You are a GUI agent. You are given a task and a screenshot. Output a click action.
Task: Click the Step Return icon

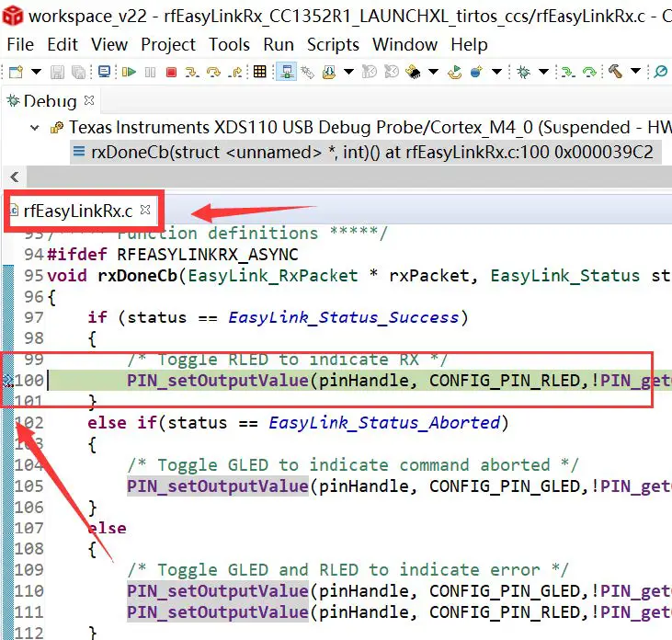[x=234, y=72]
